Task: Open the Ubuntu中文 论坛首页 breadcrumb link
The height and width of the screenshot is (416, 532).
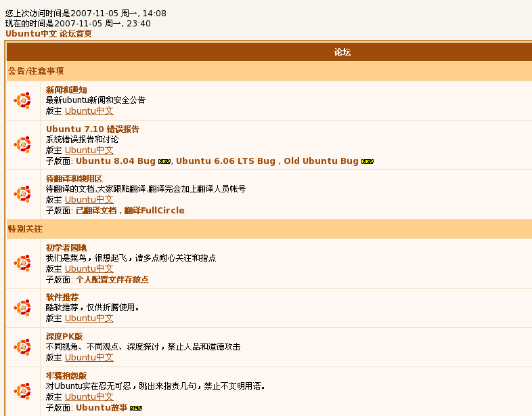Action: [49, 34]
